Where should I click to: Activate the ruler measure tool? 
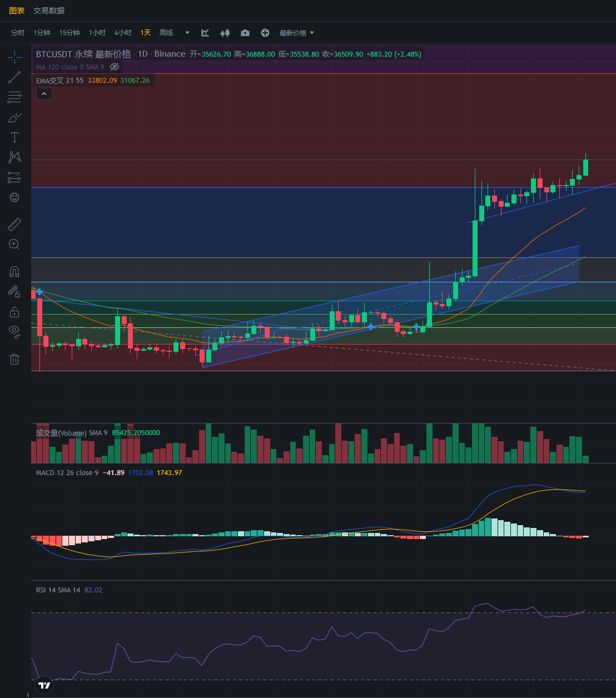(x=14, y=225)
